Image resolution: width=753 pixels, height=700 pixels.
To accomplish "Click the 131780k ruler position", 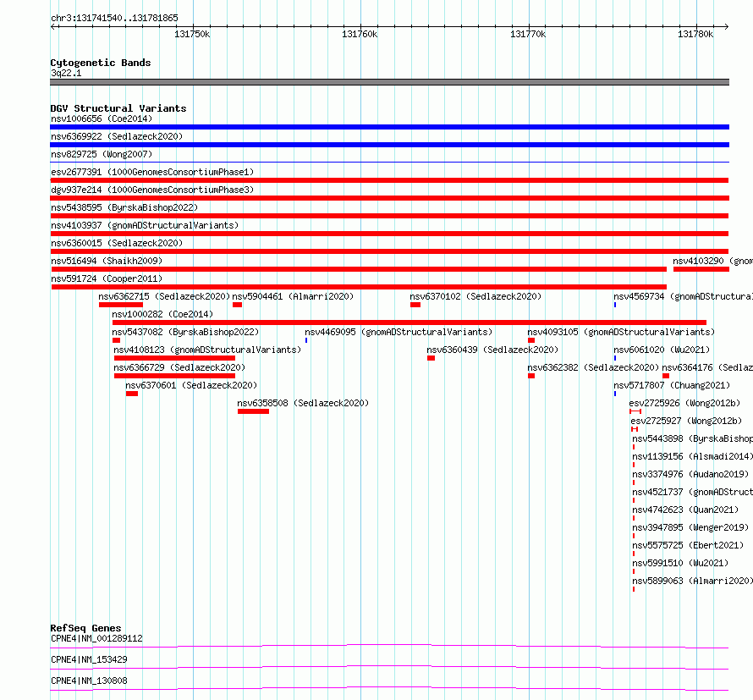I will click(x=695, y=34).
